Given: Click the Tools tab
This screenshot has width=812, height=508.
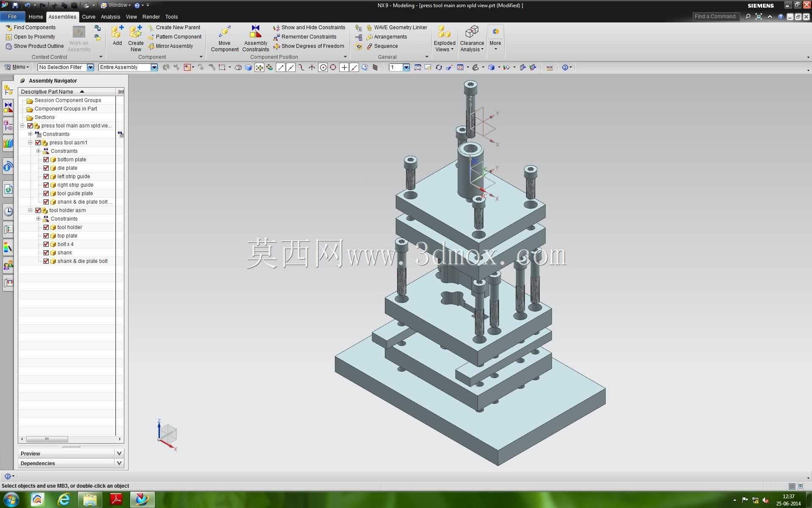Looking at the screenshot, I should (x=171, y=17).
